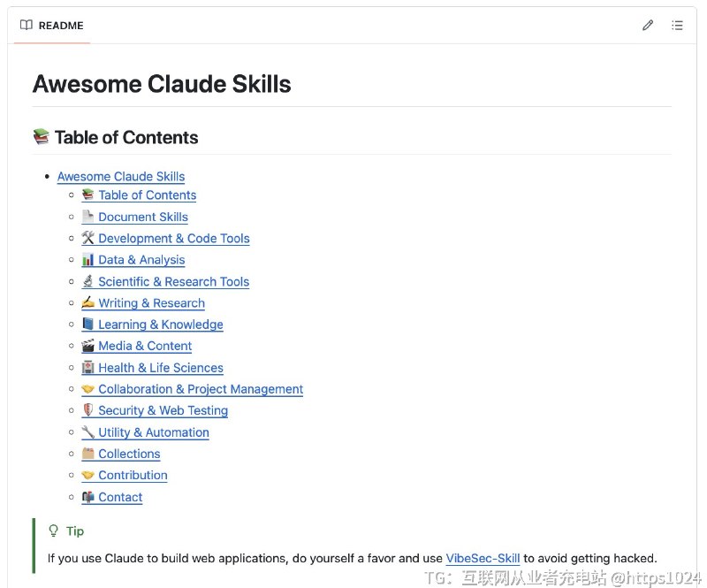
Task: Open the Data & Analysis link
Action: (141, 260)
